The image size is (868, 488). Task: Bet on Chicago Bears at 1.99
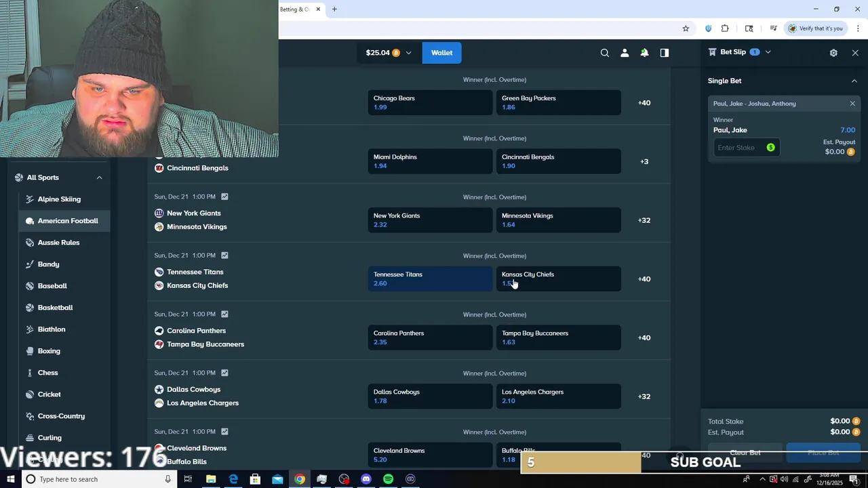[430, 102]
